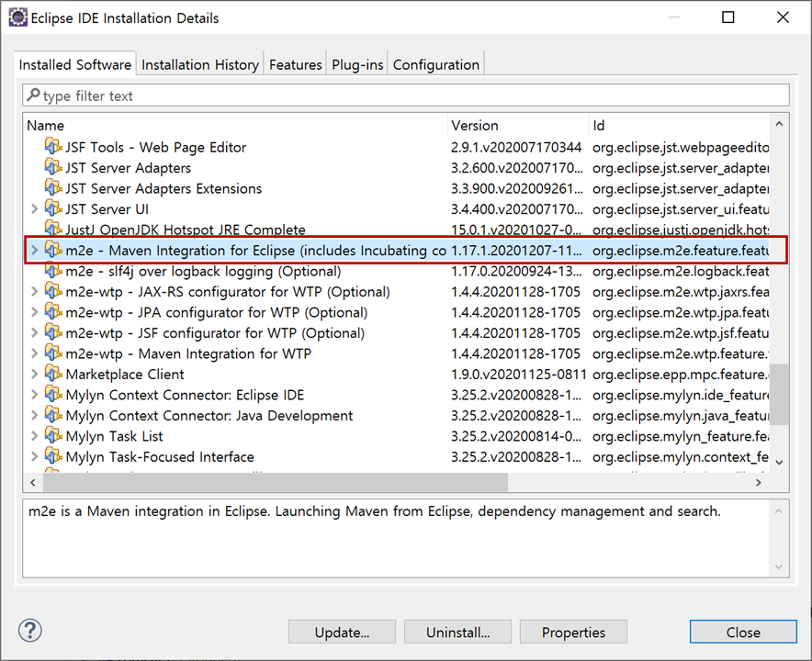Open the Installation History tab
Viewport: 812px width, 661px height.
pos(200,64)
